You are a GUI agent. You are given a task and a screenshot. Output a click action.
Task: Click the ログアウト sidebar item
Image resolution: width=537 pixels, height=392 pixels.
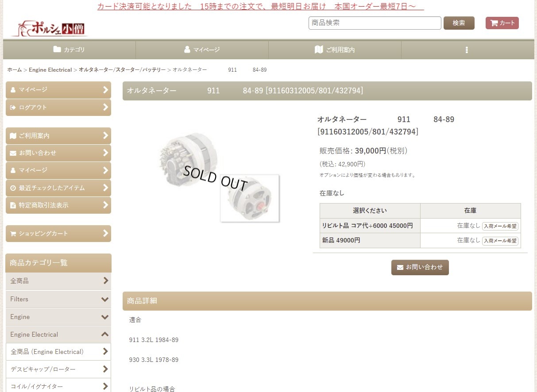click(x=58, y=107)
